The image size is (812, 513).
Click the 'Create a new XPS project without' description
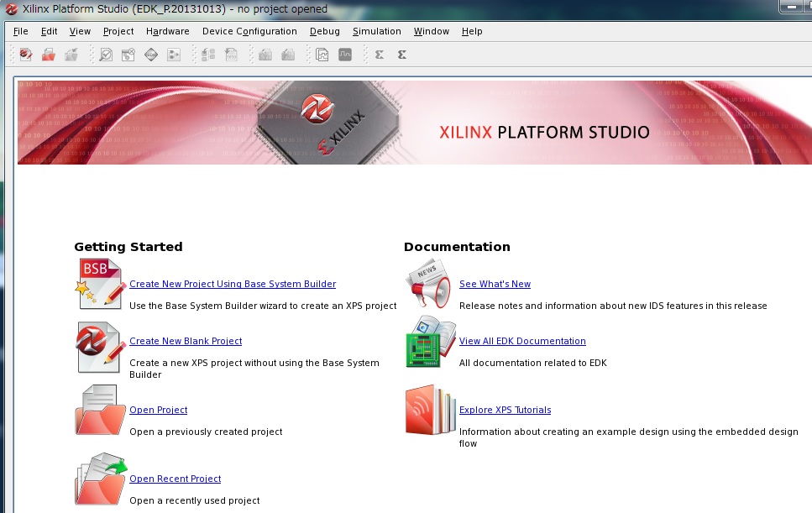[x=254, y=368]
